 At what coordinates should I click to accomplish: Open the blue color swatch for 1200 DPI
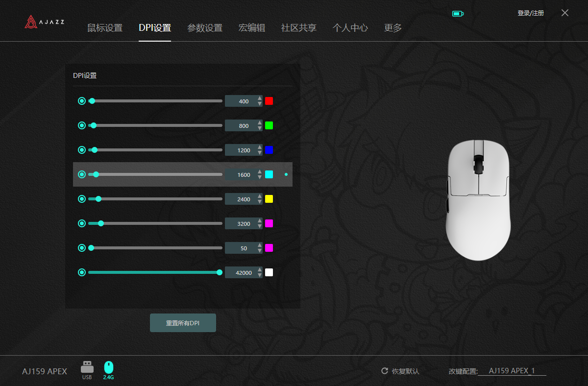click(269, 150)
